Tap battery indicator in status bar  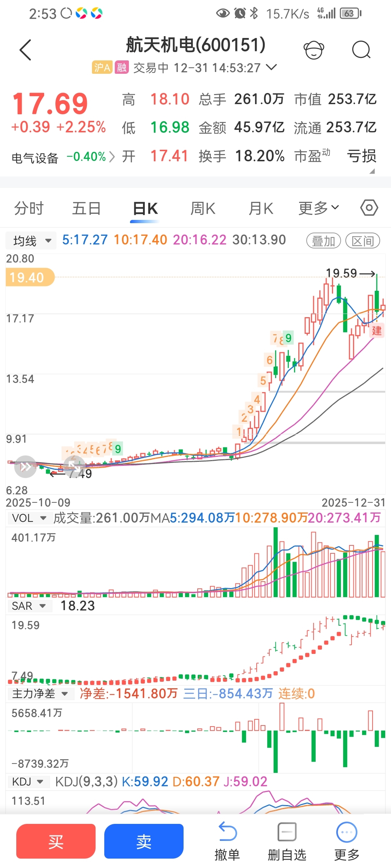point(350,14)
